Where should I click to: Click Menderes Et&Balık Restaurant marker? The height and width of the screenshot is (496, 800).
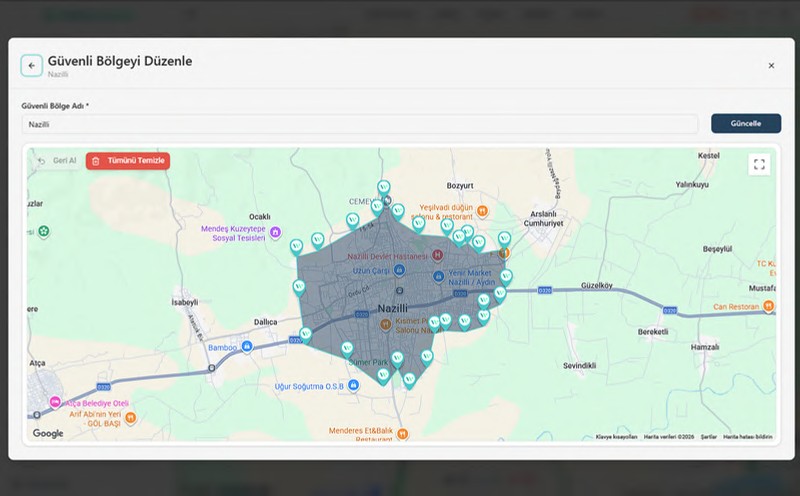pos(403,434)
